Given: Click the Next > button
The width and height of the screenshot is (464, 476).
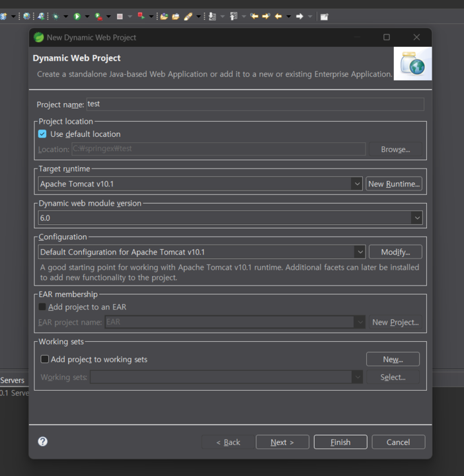Looking at the screenshot, I should coord(282,442).
